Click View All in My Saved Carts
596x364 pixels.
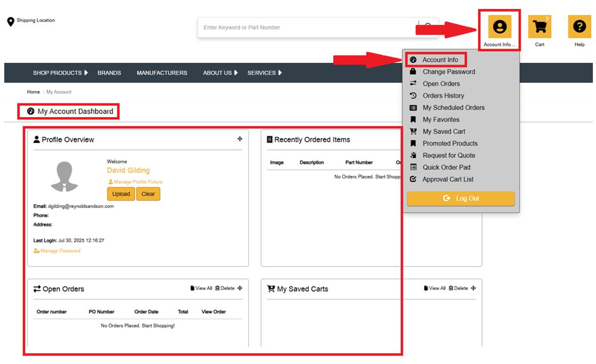[434, 288]
